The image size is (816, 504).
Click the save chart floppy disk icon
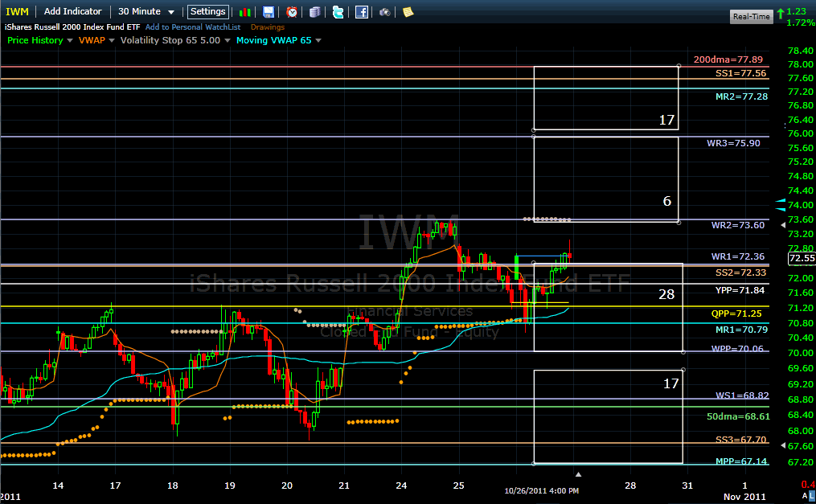pos(268,12)
